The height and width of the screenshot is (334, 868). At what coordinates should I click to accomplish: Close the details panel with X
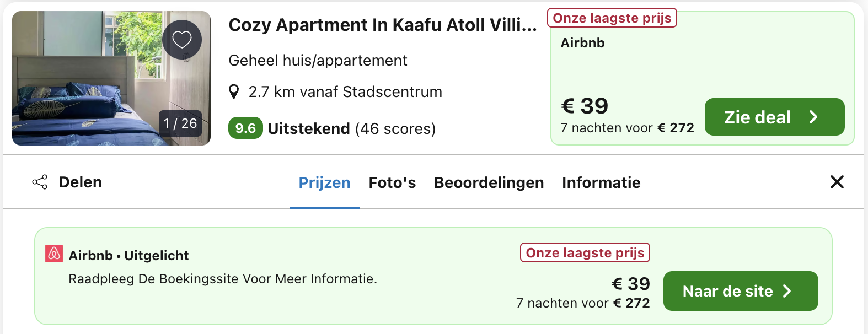point(837,182)
